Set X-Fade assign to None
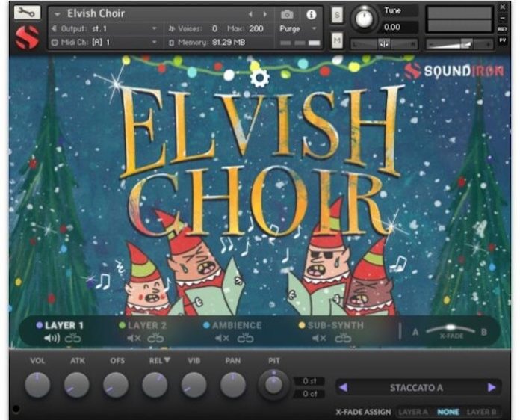 click(x=448, y=412)
